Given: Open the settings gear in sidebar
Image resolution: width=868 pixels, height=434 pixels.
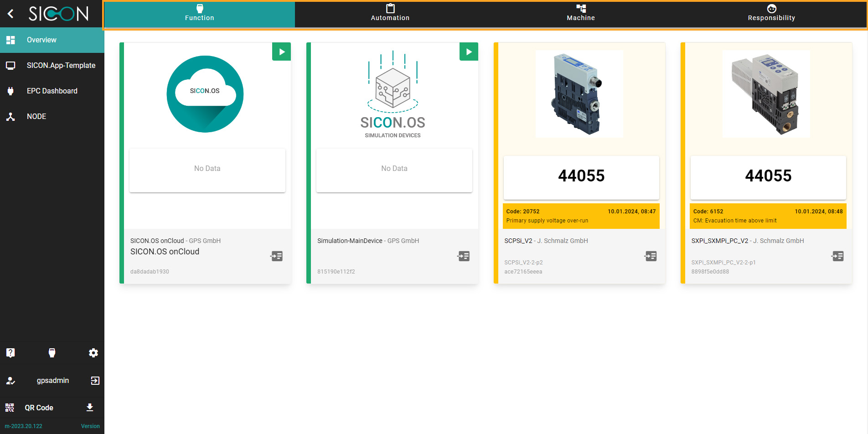Looking at the screenshot, I should pos(93,353).
